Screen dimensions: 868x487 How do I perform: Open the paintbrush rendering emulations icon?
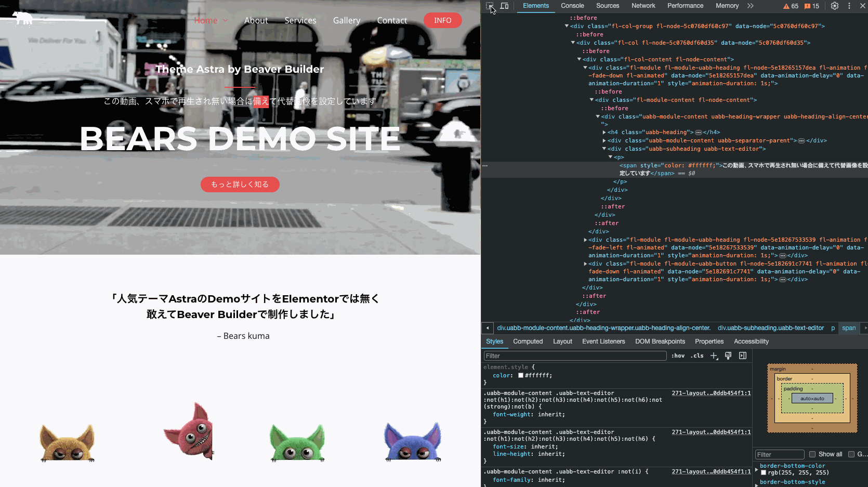728,356
